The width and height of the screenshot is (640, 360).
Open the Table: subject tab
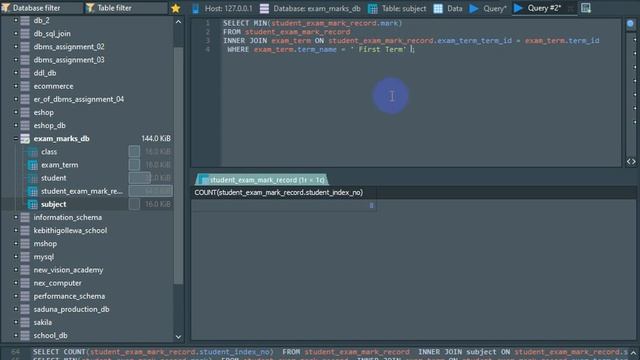[397, 8]
